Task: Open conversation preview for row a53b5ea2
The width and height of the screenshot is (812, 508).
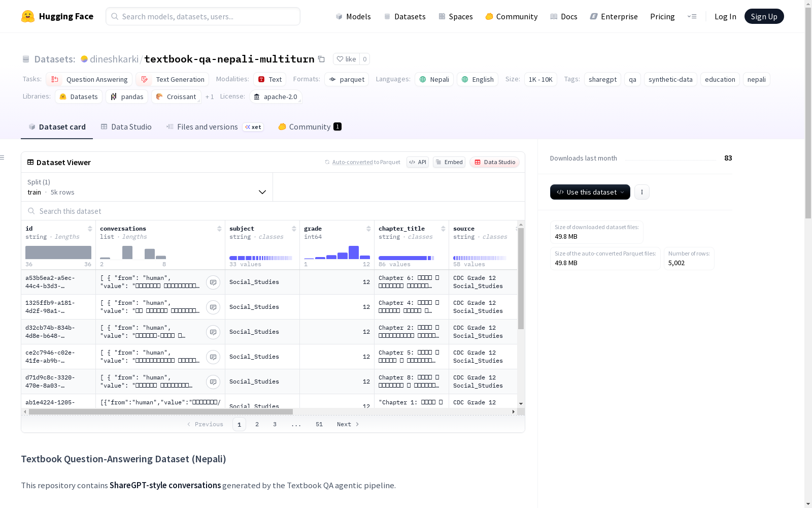Action: (x=213, y=282)
